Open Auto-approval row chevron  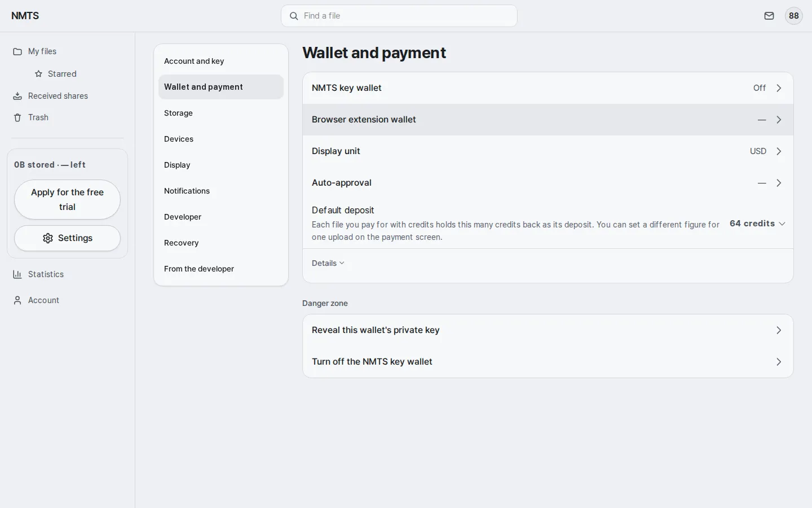[x=779, y=183]
